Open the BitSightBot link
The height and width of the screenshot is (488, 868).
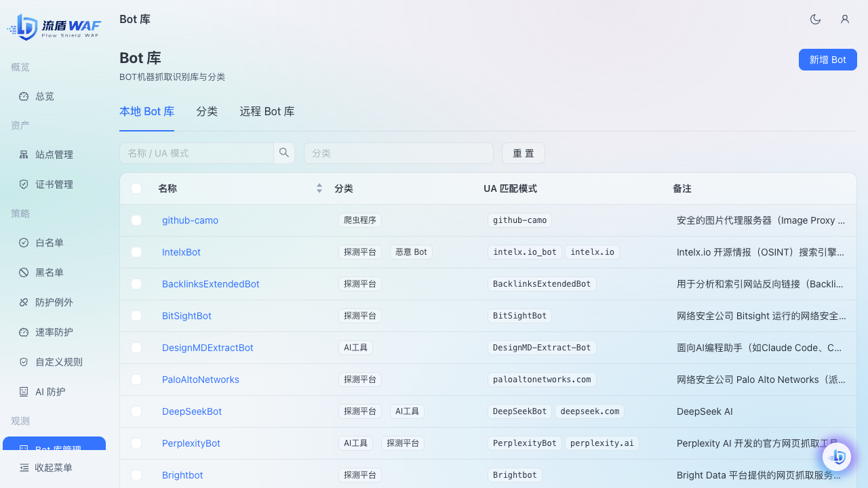186,316
